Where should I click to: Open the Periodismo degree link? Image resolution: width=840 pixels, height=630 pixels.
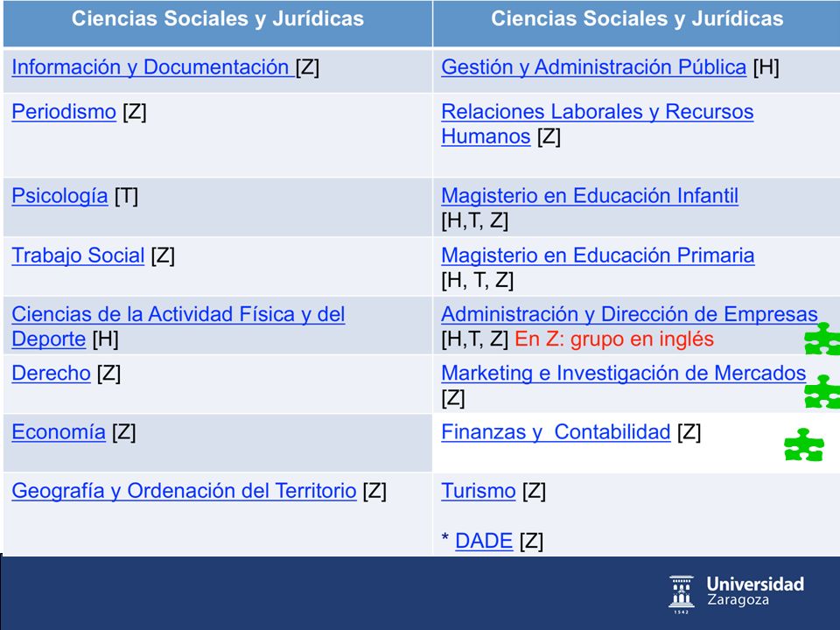(64, 112)
